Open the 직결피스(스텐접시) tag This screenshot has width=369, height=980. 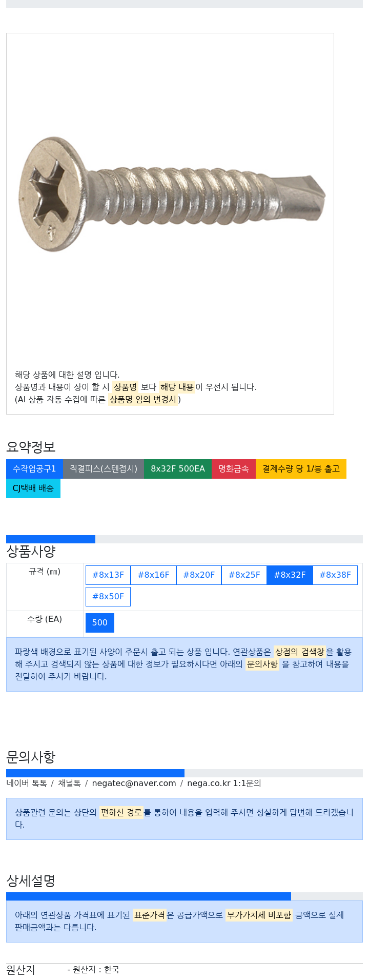[x=104, y=469]
